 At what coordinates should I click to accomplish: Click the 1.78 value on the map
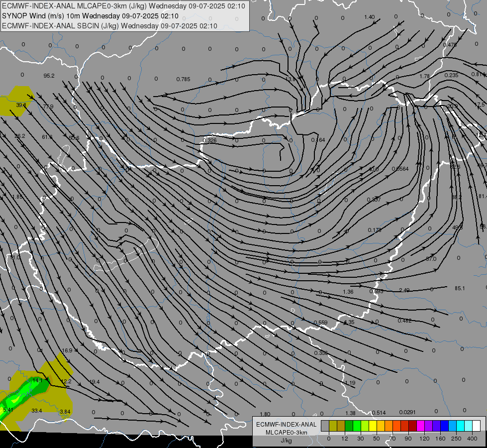(x=425, y=76)
